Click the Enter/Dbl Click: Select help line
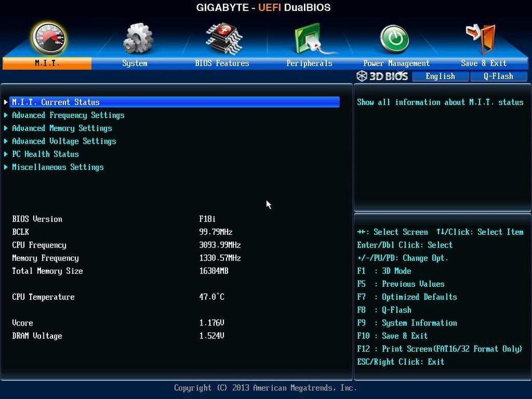Image resolution: width=532 pixels, height=399 pixels. tap(405, 245)
